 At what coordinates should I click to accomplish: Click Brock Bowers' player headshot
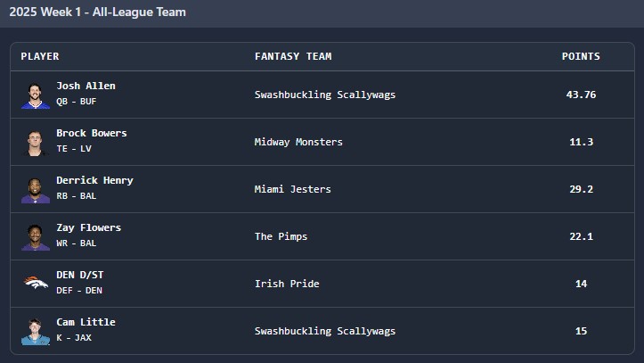point(36,142)
